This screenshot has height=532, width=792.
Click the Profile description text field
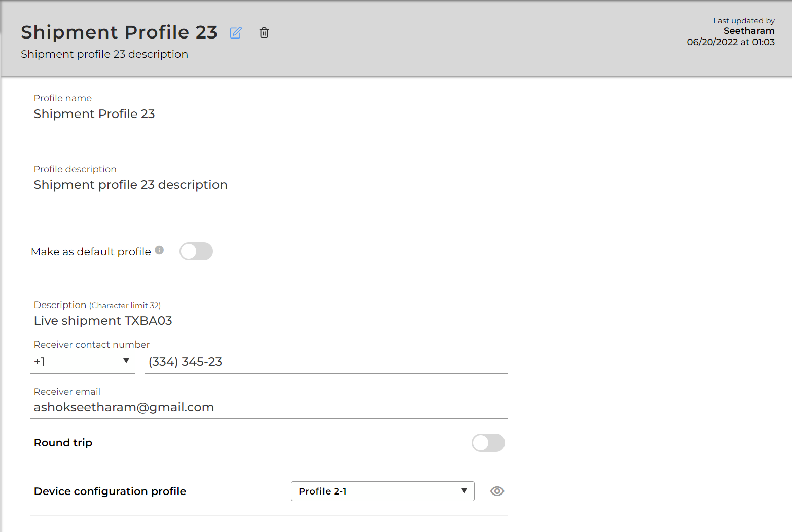(398, 185)
